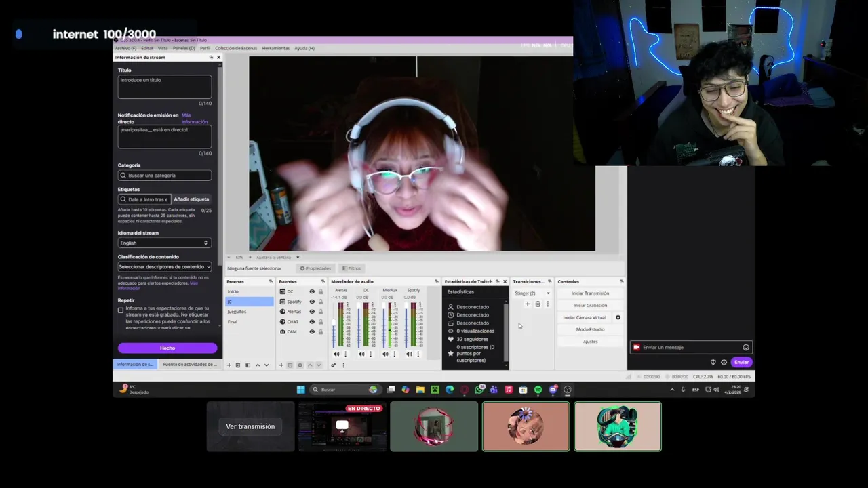The image size is (868, 488).
Task: Hide the CHAT source
Action: click(312, 321)
